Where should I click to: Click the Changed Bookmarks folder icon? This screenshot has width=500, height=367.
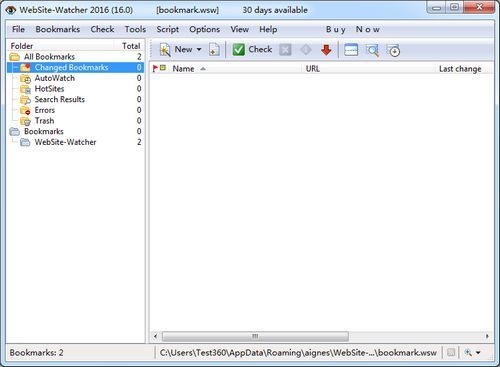pos(25,67)
